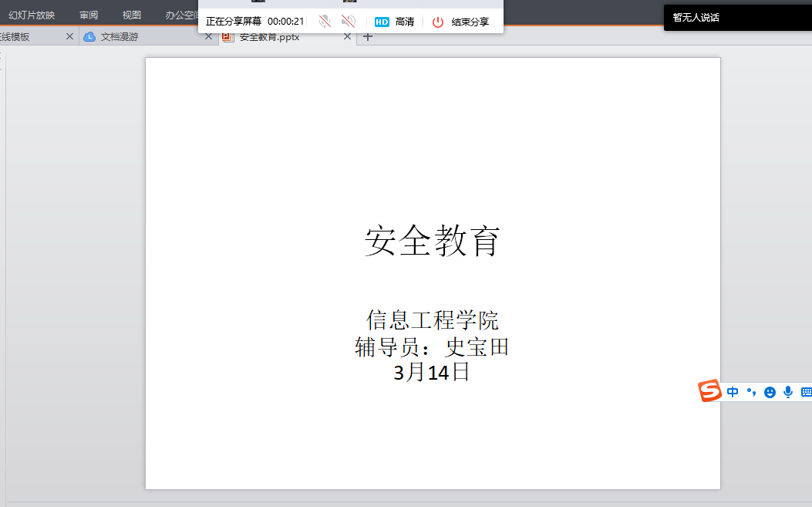Viewport: 812px width, 507px height.
Task: Click the red power icon to end sharing
Action: [x=438, y=22]
